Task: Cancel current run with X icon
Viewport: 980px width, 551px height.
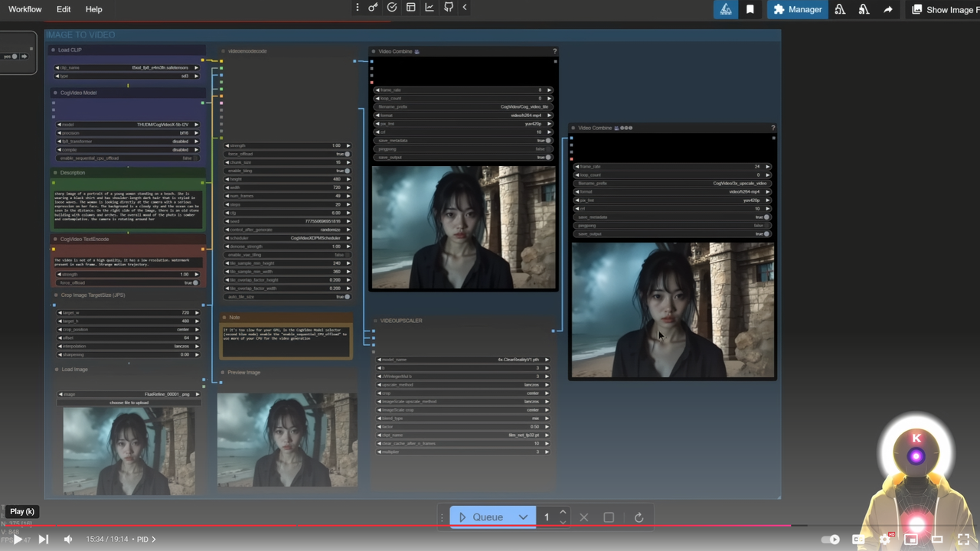Action: (584, 517)
